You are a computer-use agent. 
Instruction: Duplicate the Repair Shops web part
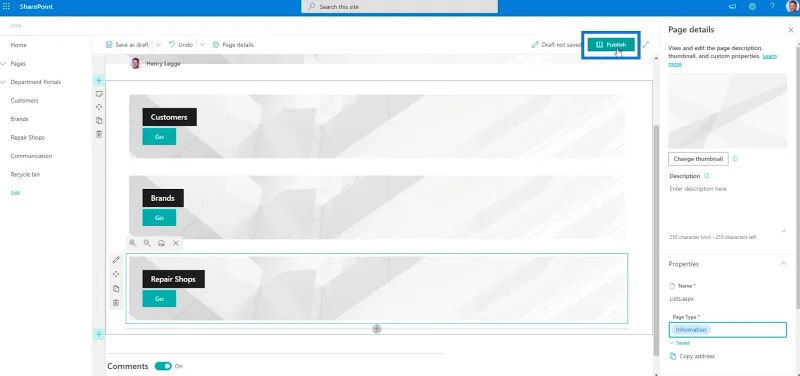pos(116,288)
